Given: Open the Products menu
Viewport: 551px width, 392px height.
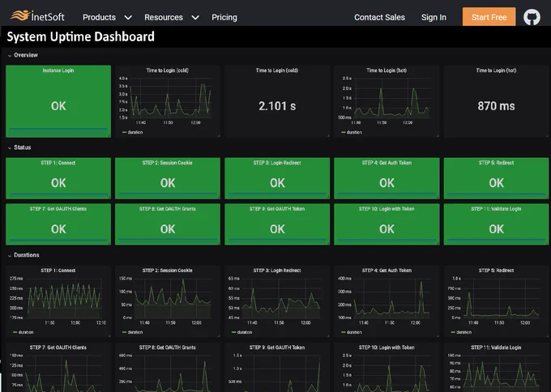Looking at the screenshot, I should 99,17.
